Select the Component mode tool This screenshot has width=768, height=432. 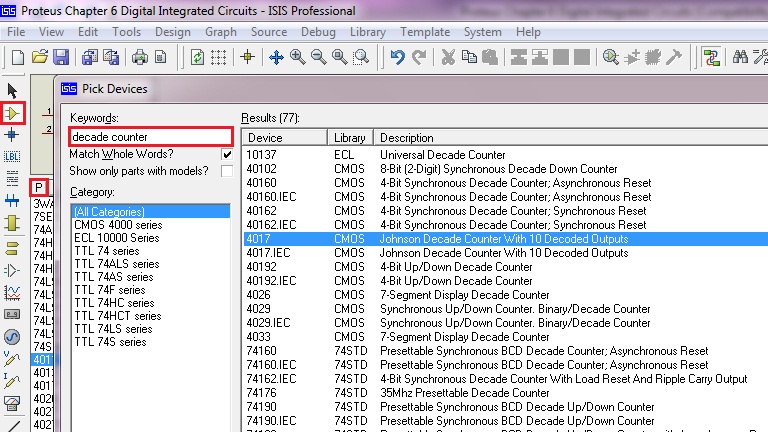[x=13, y=113]
